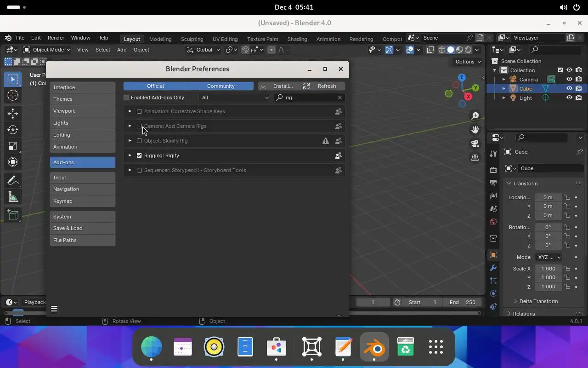Viewport: 588px width, 368px height.
Task: Enable Storypencil Storyboard Tools add-on checkbox
Action: pos(139,170)
